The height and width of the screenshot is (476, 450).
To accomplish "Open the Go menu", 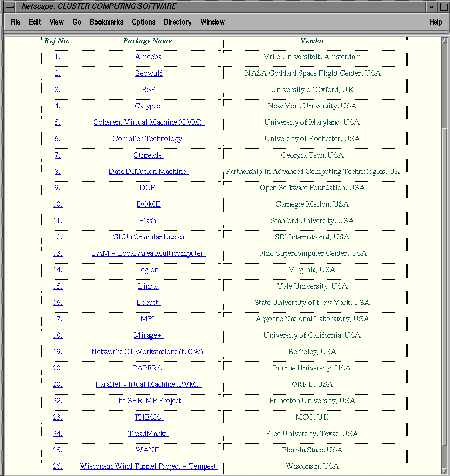I will tap(77, 22).
